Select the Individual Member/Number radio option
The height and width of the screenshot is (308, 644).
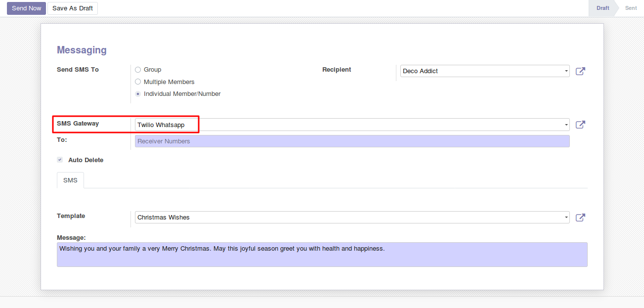(x=138, y=94)
